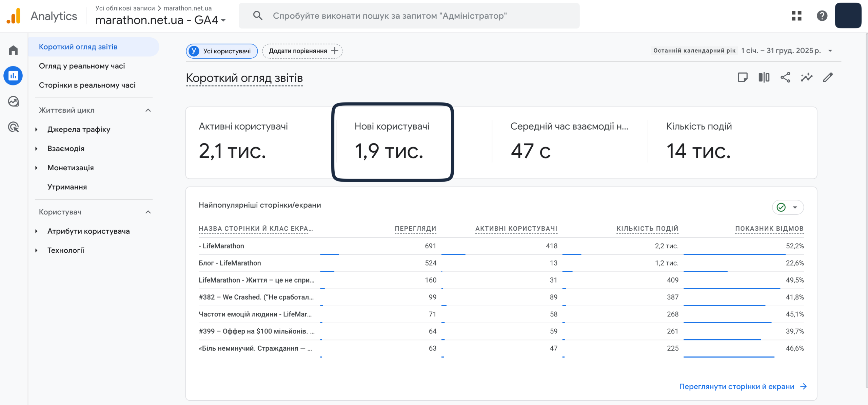
Task: Open the Google apps grid icon
Action: tap(796, 16)
